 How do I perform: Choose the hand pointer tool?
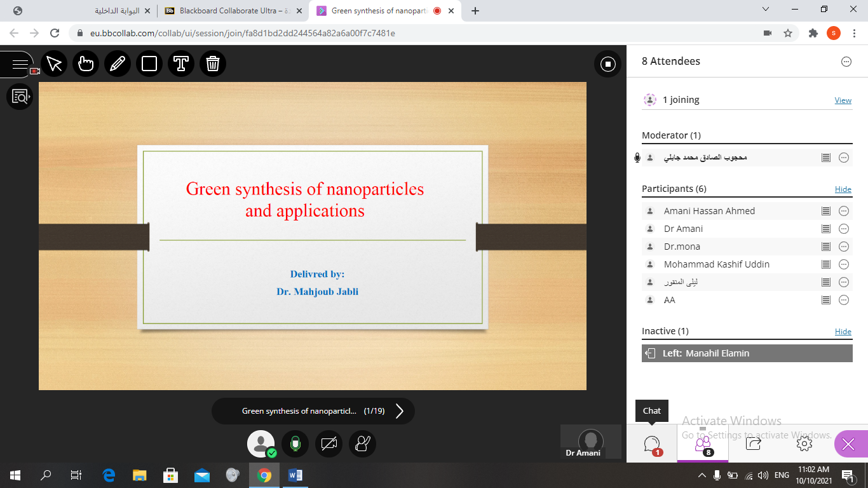[86, 64]
